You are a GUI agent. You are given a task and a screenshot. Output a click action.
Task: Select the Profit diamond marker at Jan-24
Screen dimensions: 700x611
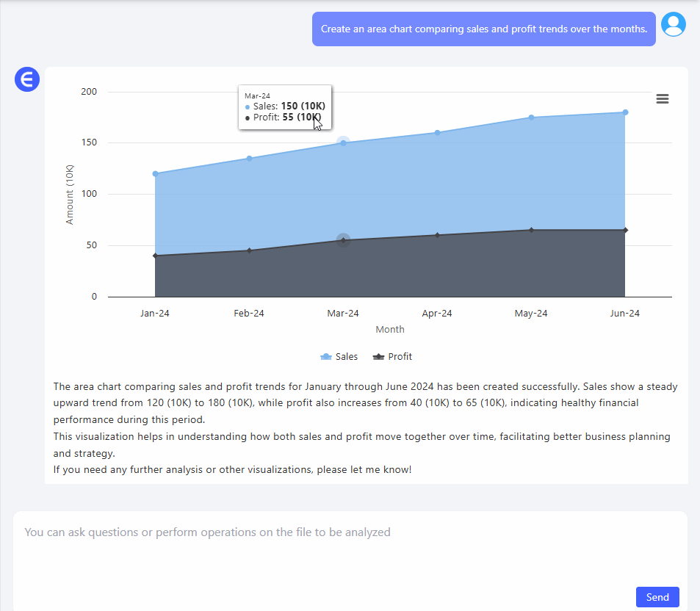(x=155, y=256)
